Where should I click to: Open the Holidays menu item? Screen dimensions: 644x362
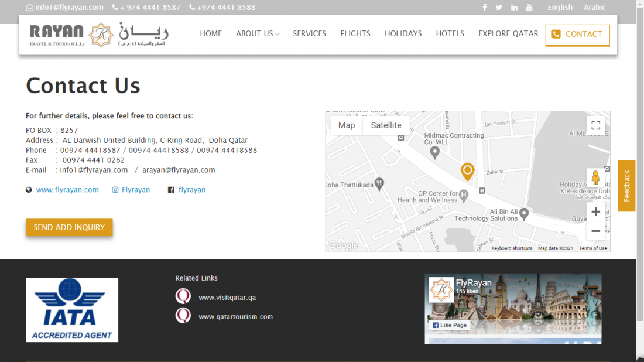coord(403,34)
